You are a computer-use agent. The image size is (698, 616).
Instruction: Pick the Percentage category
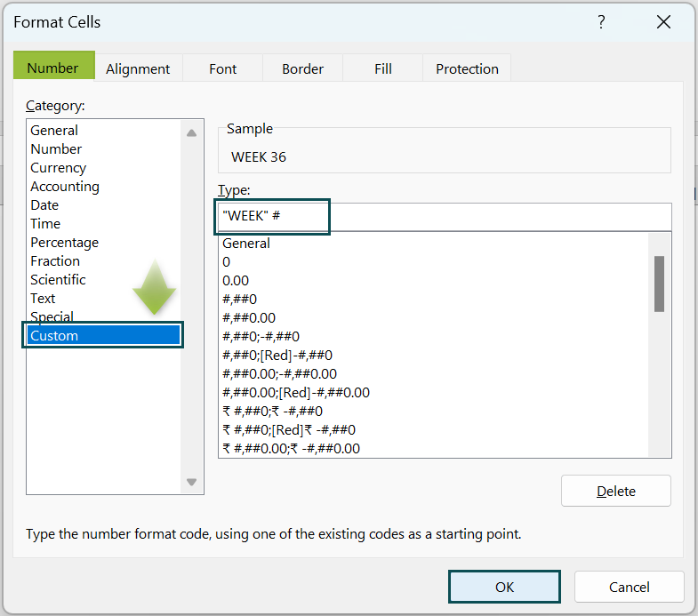[104, 243]
